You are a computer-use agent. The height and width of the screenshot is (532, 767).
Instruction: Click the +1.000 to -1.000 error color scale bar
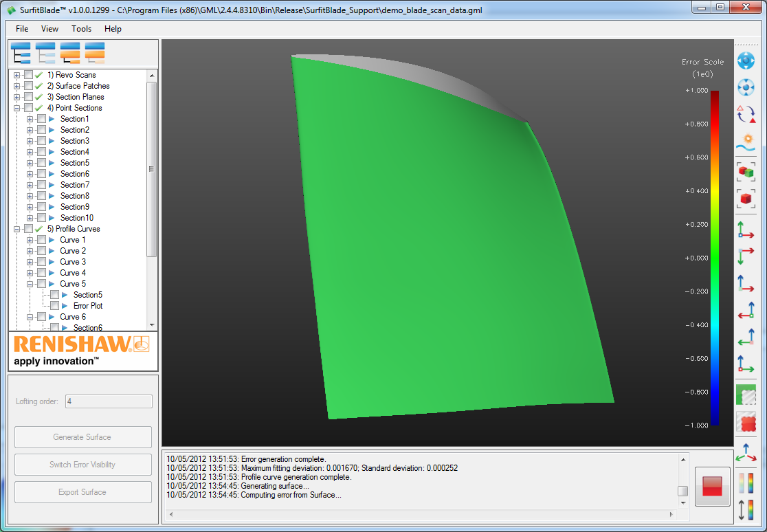[x=715, y=258]
